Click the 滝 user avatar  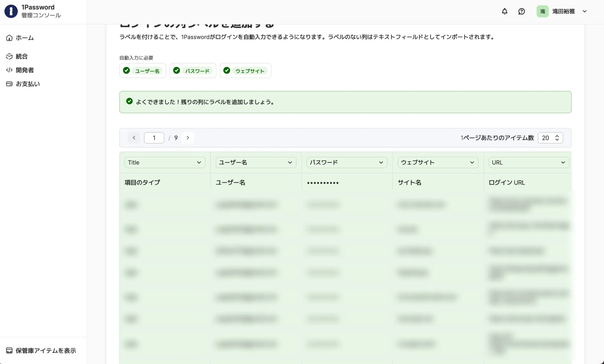point(542,11)
